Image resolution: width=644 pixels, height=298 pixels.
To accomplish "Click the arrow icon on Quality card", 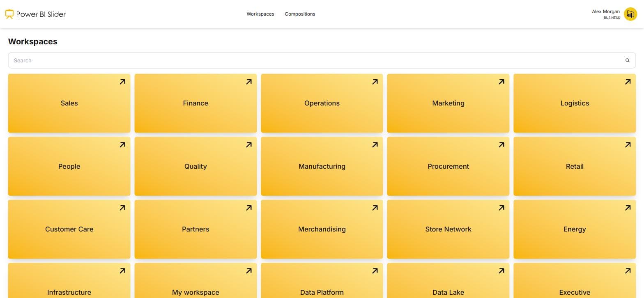I will [249, 145].
